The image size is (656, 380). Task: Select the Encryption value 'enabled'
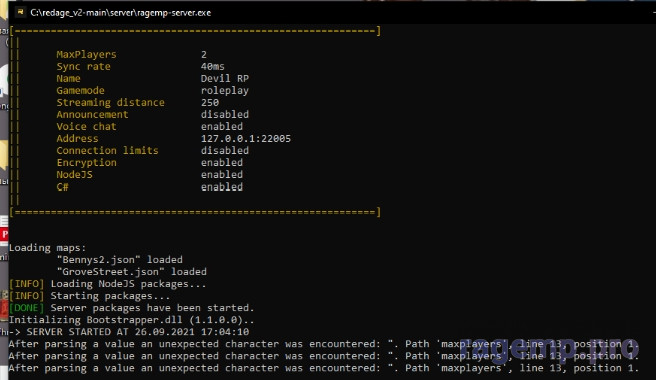point(222,162)
